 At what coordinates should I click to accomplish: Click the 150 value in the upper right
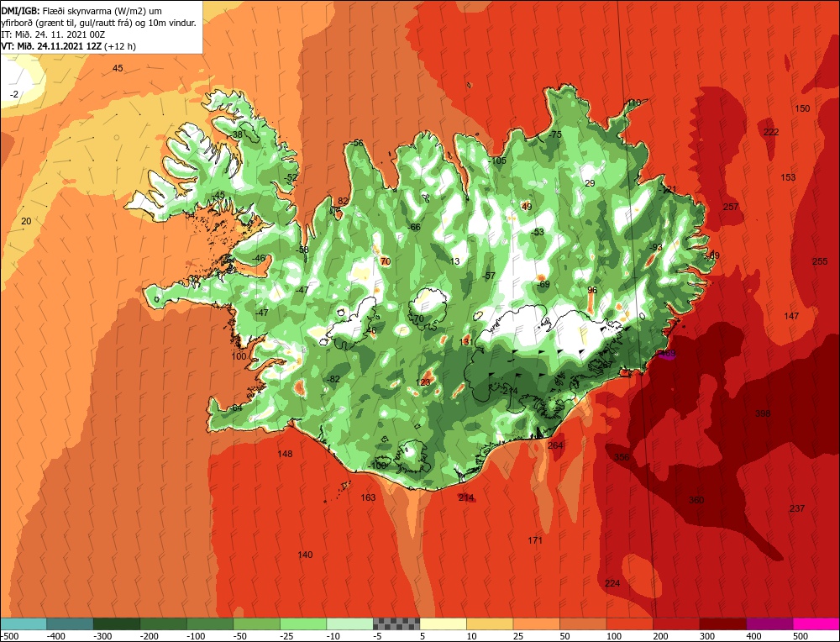coord(802,108)
